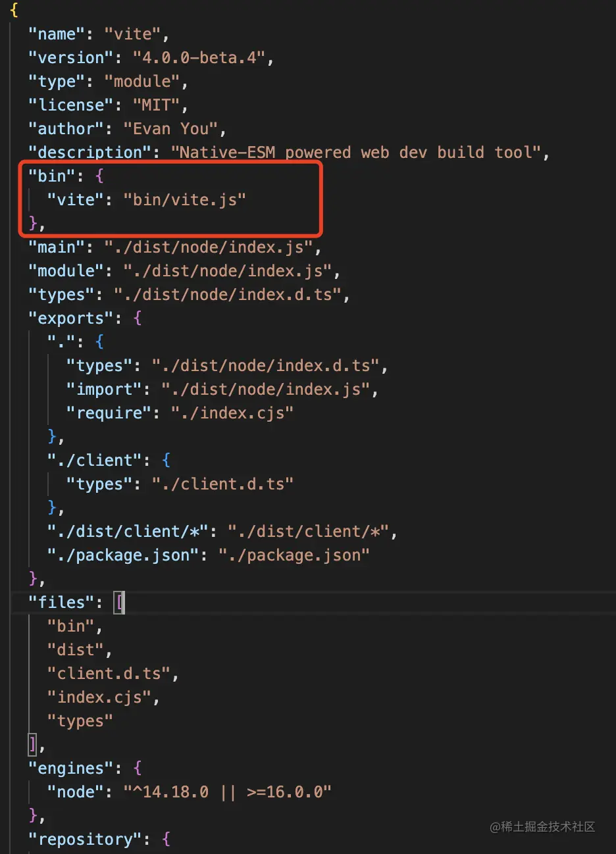Click the "client.d.ts" files entry

tap(109, 674)
